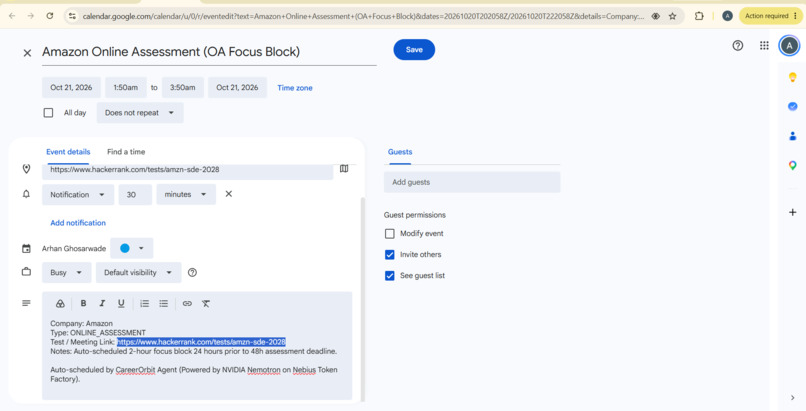Uncheck the See guest list permission
The image size is (806, 411).
point(390,275)
